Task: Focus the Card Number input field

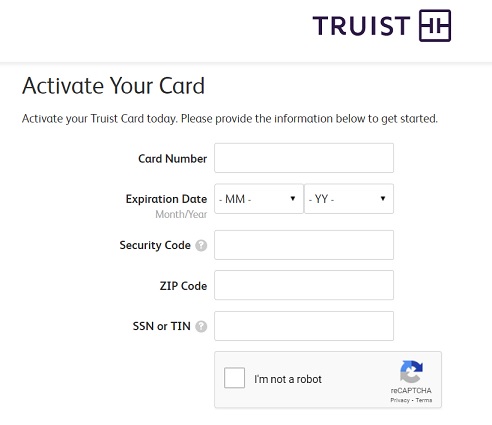Action: point(304,158)
